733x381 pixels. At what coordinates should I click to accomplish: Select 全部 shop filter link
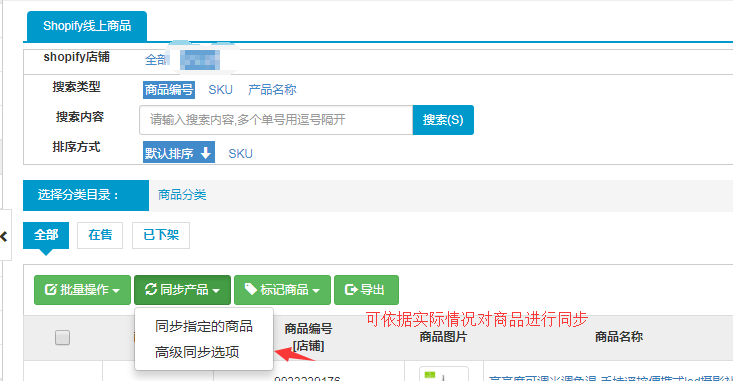pos(156,60)
